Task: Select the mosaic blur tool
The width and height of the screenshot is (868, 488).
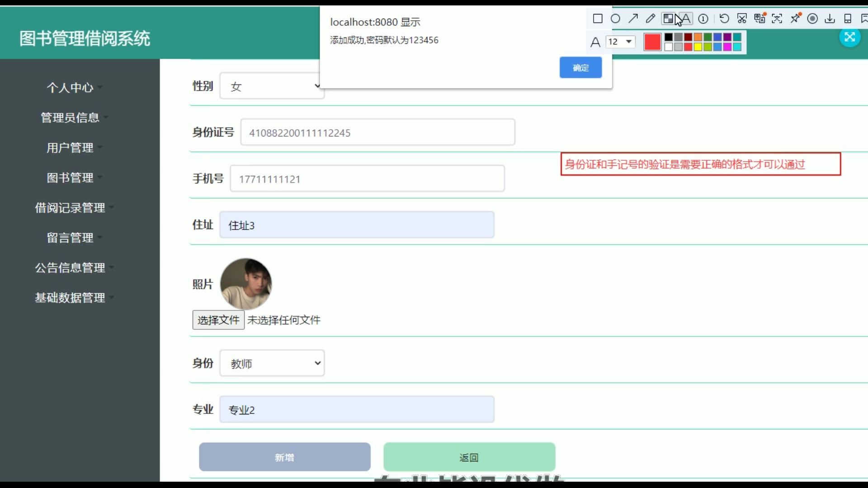Action: pyautogui.click(x=668, y=19)
